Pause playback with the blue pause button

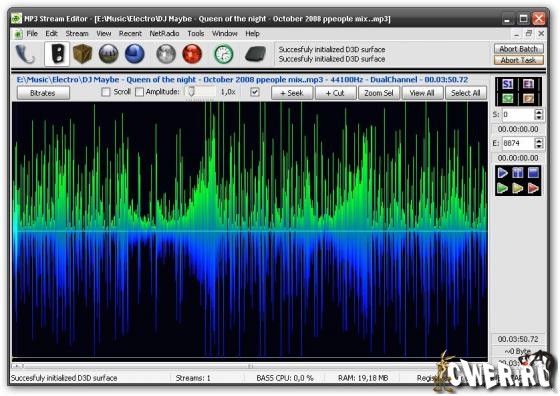pos(518,173)
